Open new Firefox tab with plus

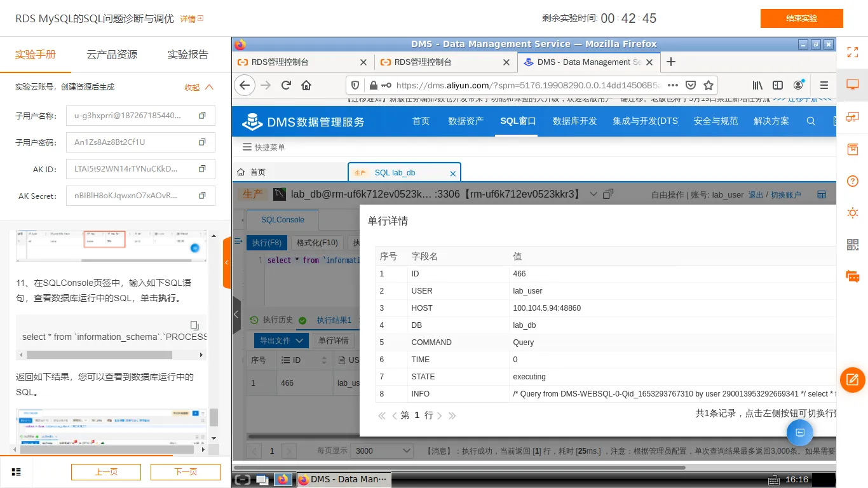[670, 62]
